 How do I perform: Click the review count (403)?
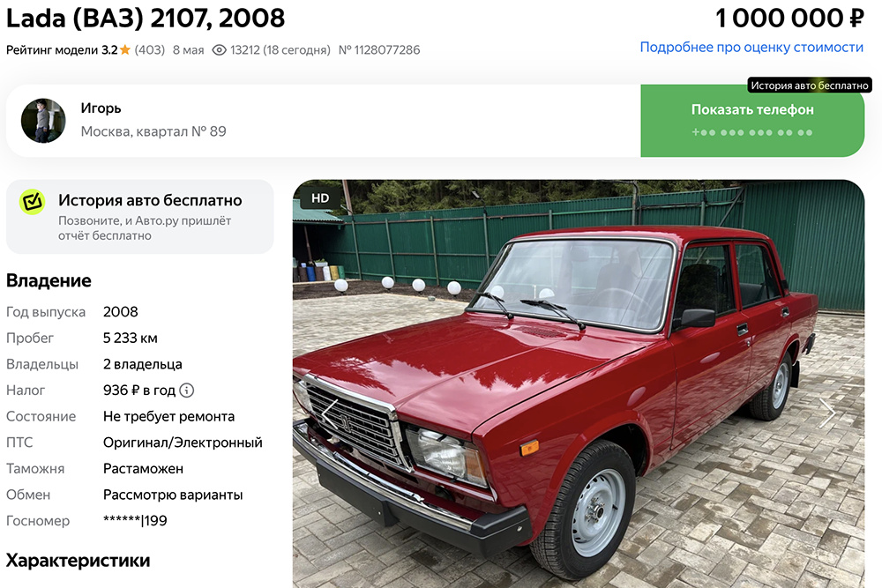(150, 50)
